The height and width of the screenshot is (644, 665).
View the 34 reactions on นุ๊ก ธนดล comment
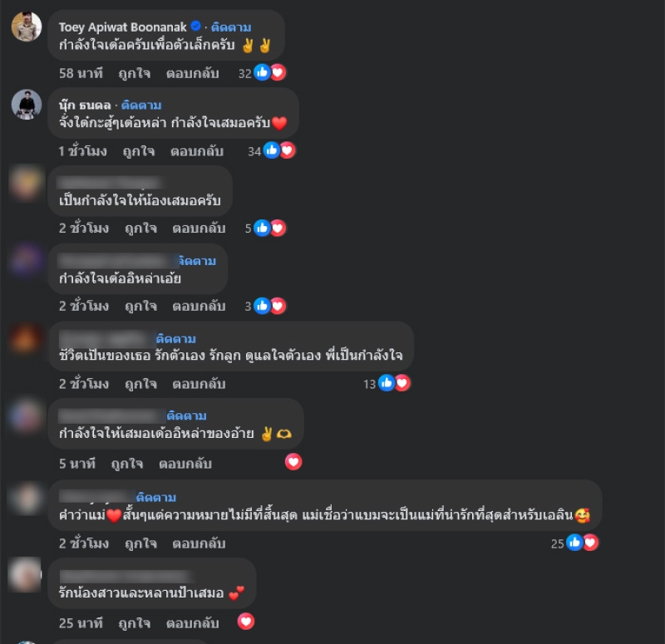(272, 151)
